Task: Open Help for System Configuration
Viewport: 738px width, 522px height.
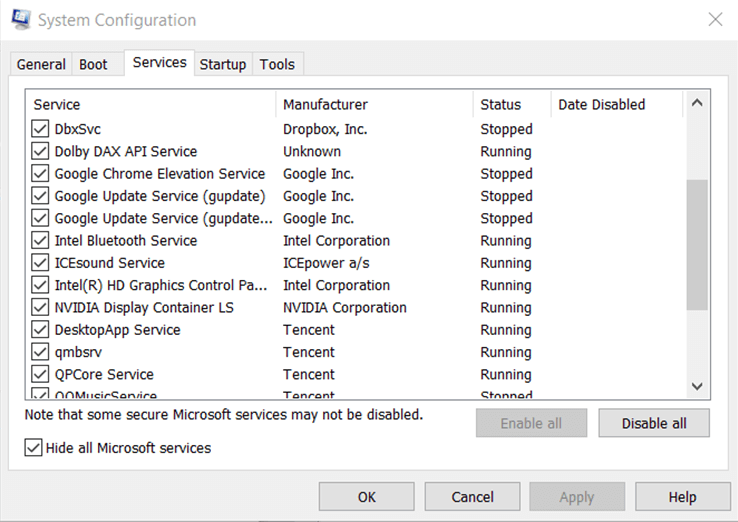Action: [x=682, y=497]
